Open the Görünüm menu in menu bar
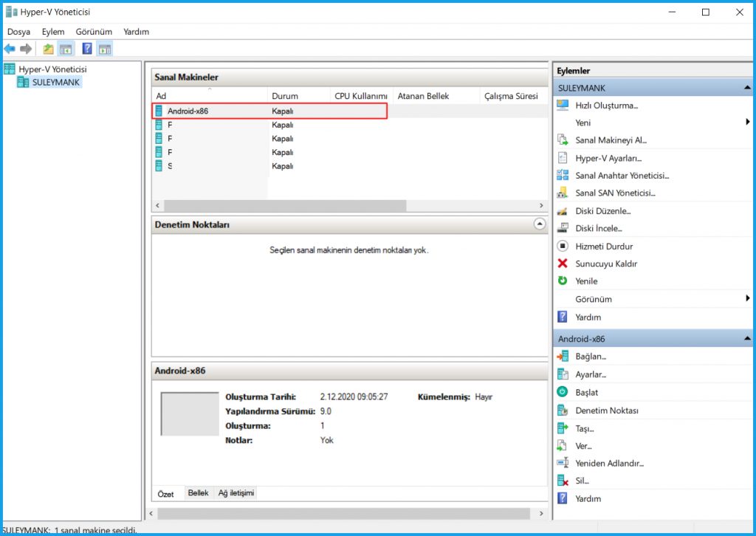Viewport: 756px width, 536px height. coord(94,32)
